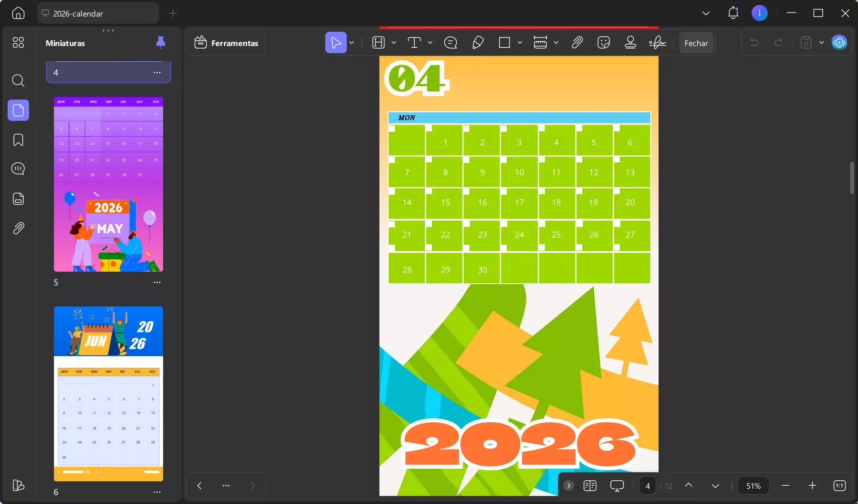Open the signature tool
This screenshot has height=504, width=858.
657,43
